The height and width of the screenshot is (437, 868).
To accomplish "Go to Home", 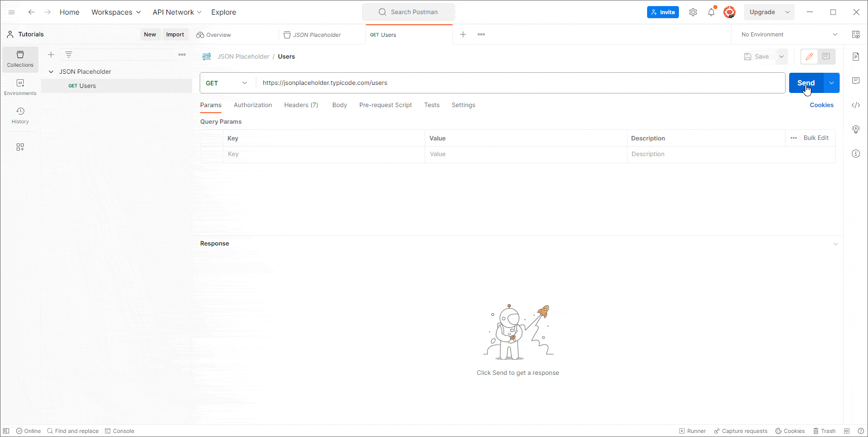I will [69, 12].
